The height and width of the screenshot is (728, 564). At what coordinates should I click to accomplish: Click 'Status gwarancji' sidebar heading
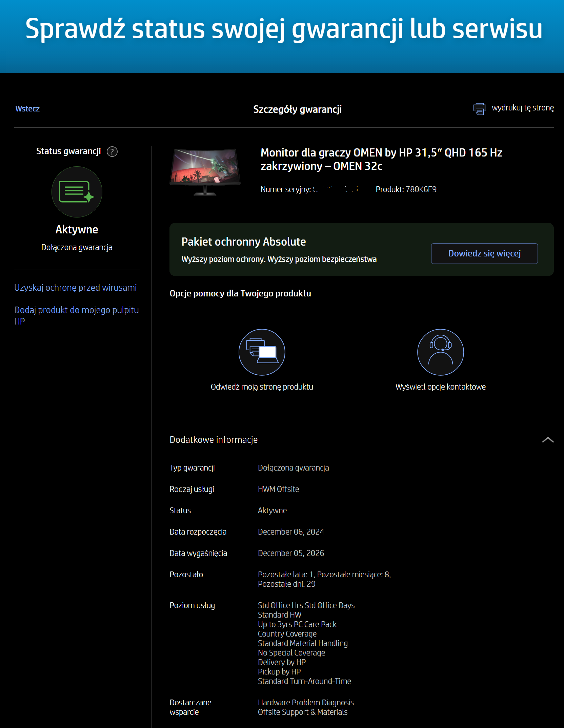(x=68, y=151)
